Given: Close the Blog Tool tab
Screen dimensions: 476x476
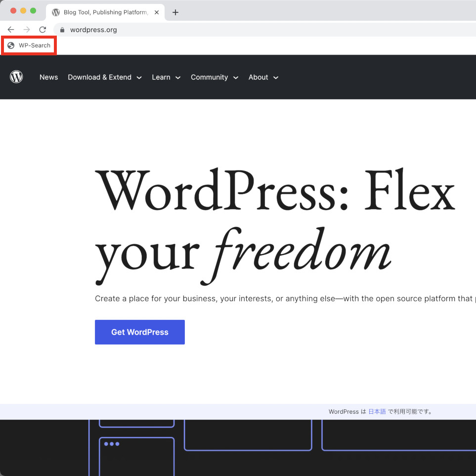Looking at the screenshot, I should 157,12.
